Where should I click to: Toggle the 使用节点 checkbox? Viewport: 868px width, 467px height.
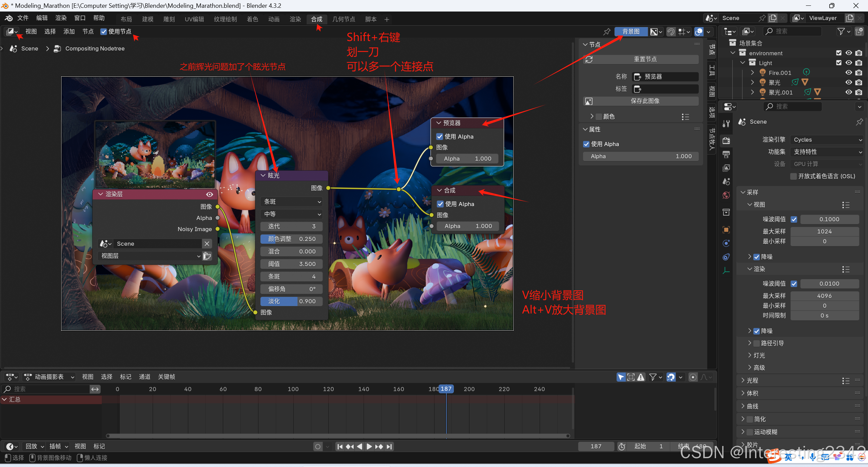[104, 32]
